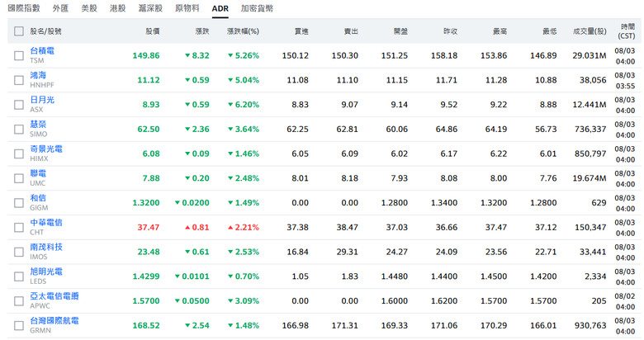
Task: Go to the 港股 tab
Action: [x=117, y=8]
